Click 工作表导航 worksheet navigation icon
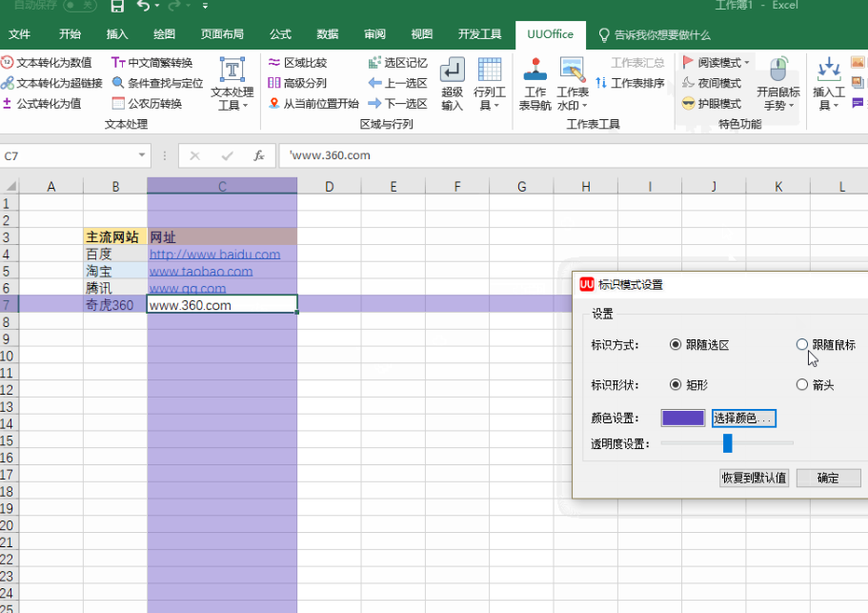The height and width of the screenshot is (613, 868). 535,84
